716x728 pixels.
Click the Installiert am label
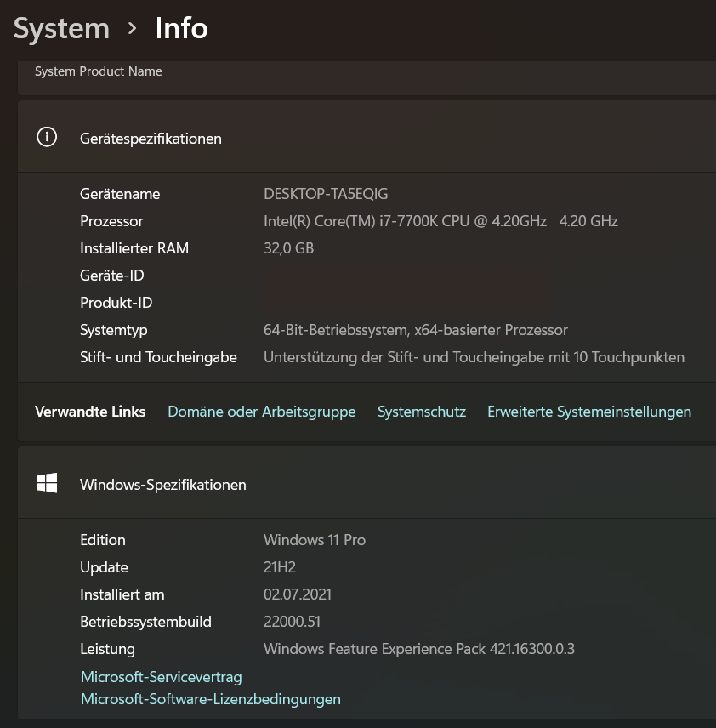pos(122,594)
